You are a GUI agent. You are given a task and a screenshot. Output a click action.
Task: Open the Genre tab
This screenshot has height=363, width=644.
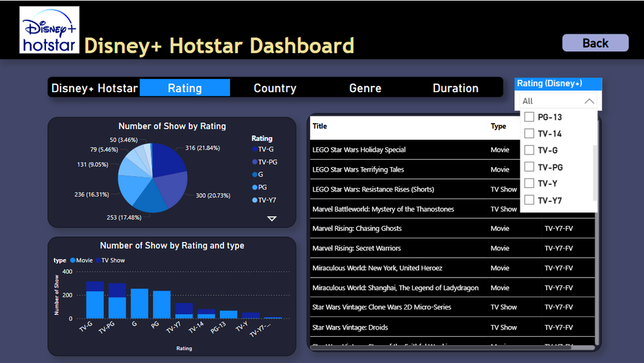pyautogui.click(x=365, y=88)
